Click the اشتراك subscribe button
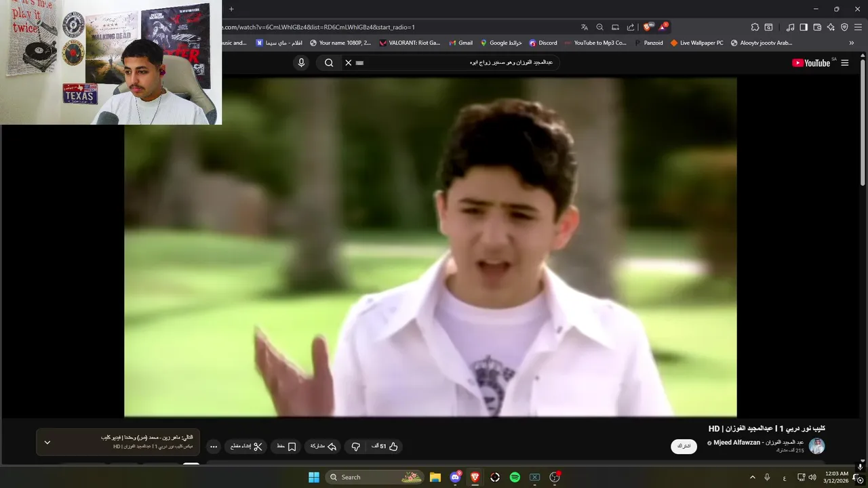The height and width of the screenshot is (488, 868). coord(684,446)
